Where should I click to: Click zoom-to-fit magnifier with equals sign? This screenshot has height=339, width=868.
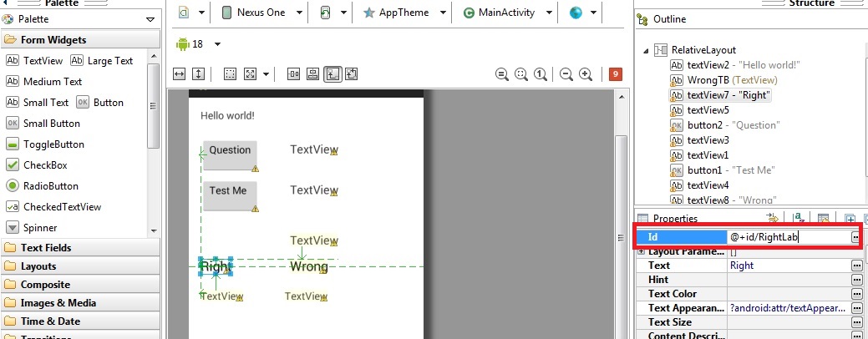502,74
